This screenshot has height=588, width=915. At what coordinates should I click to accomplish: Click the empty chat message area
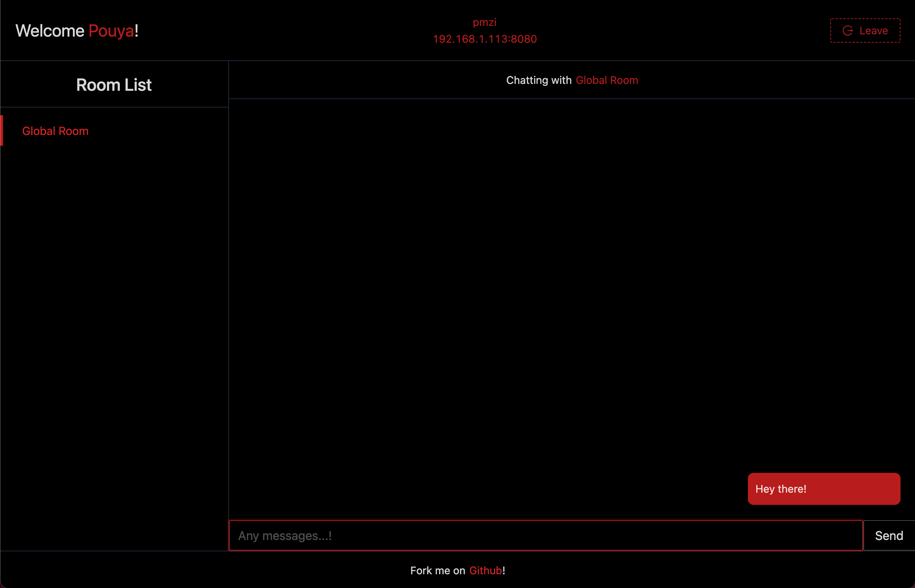(x=572, y=283)
